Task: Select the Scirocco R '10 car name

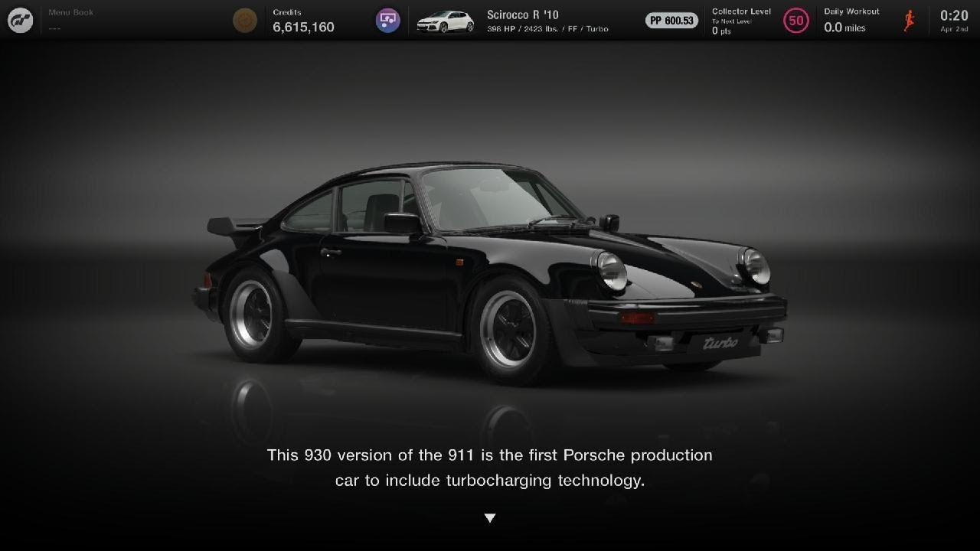Action: [523, 15]
